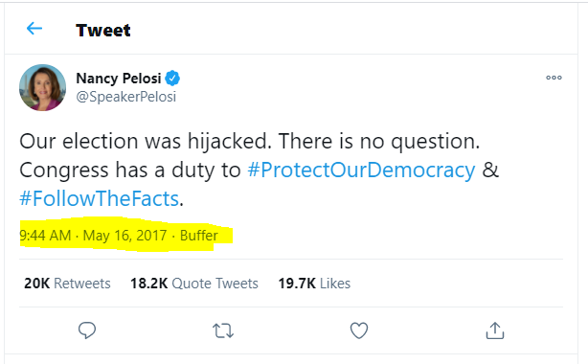The height and width of the screenshot is (364, 588).
Task: Click the 9:44 AM timestamp
Action: point(45,236)
